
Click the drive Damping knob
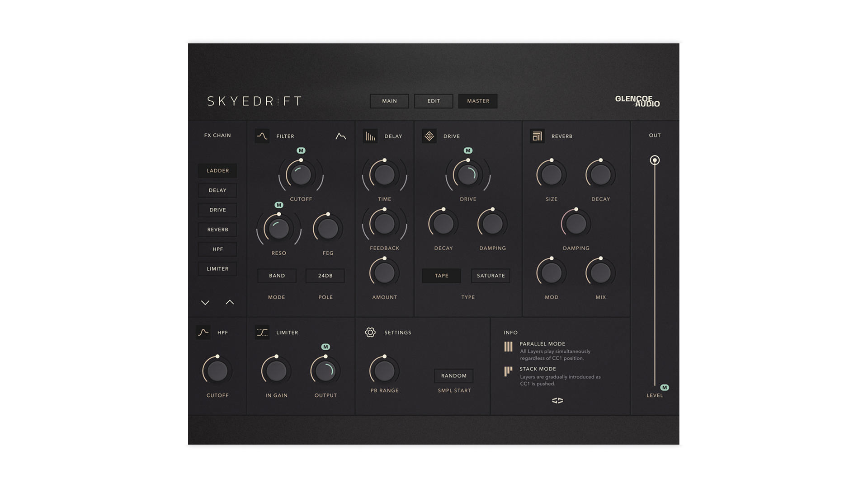(492, 224)
